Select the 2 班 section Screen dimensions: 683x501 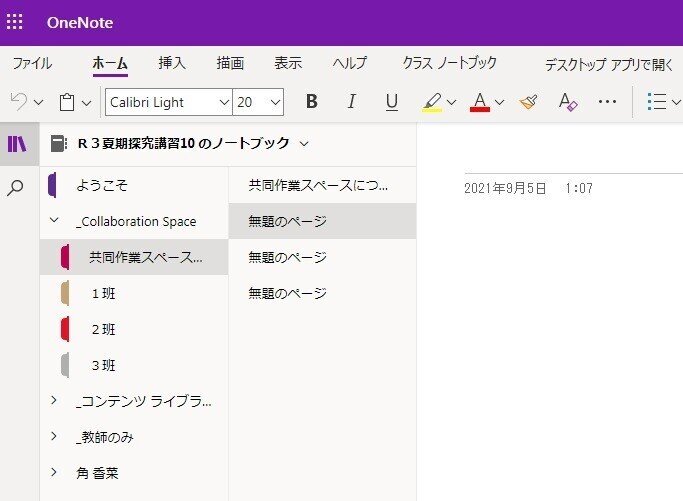pos(134,329)
